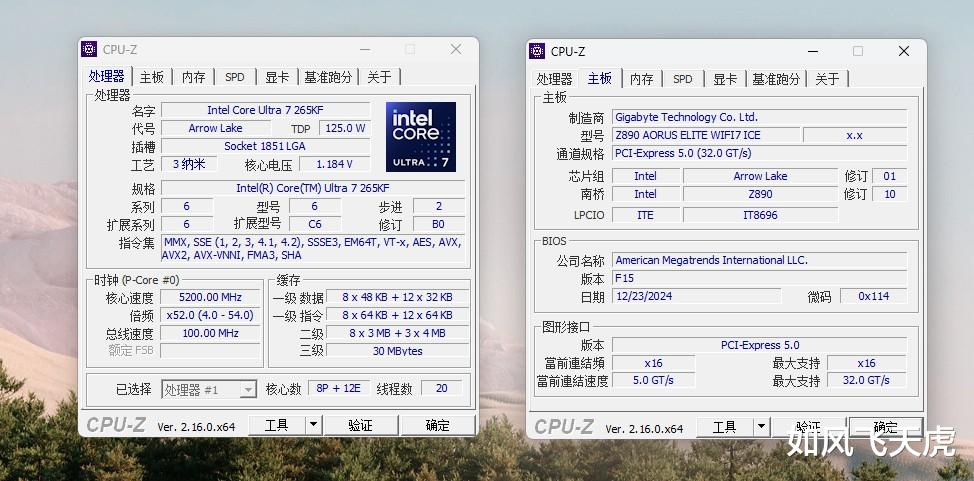
Task: Click the 验证 button in left window
Action: click(360, 425)
